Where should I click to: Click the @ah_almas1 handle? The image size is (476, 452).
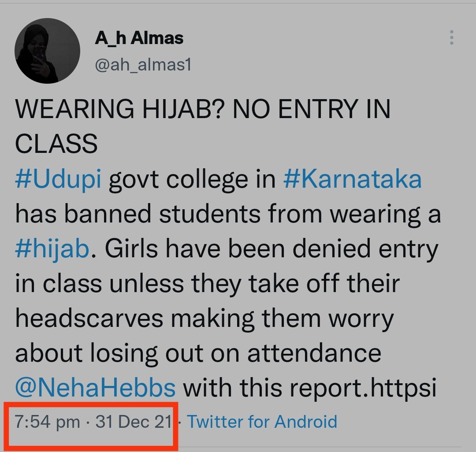pyautogui.click(x=143, y=65)
